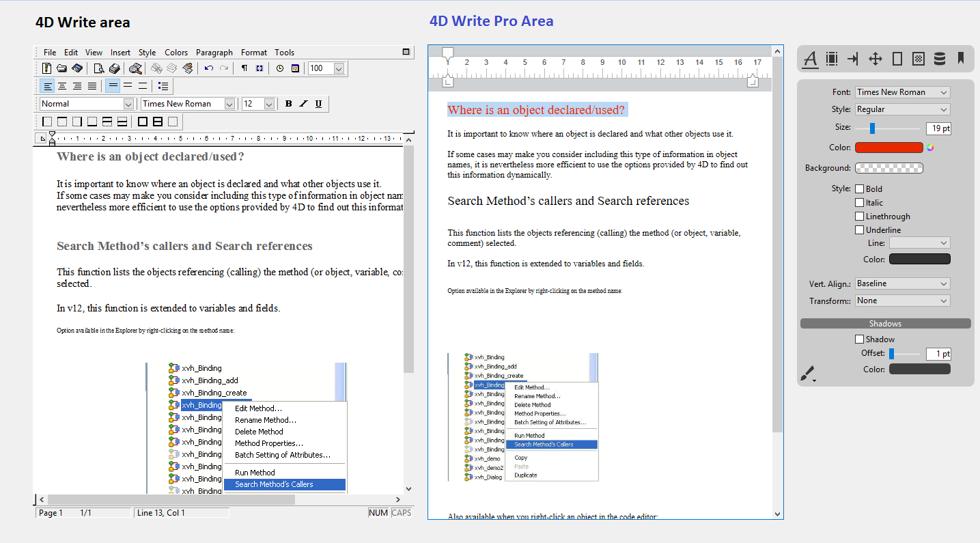
Task: Enable the Bold checkbox
Action: pyautogui.click(x=859, y=189)
